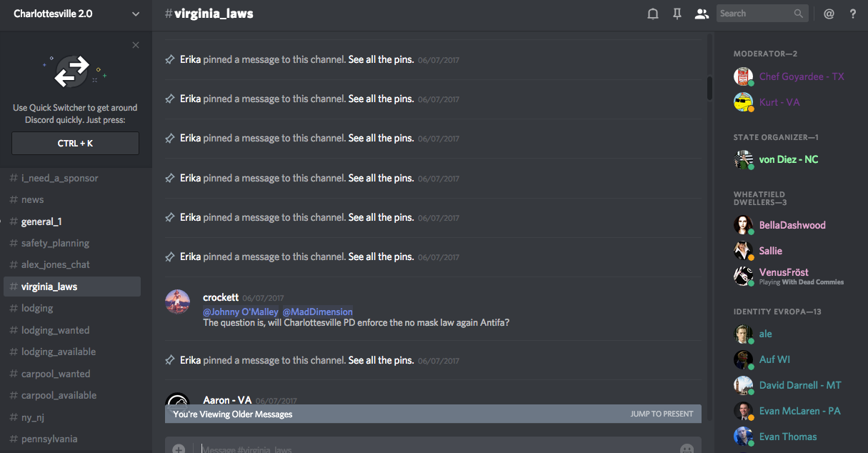This screenshot has height=453, width=868.
Task: Open recent mentions @ icon
Action: [x=829, y=14]
